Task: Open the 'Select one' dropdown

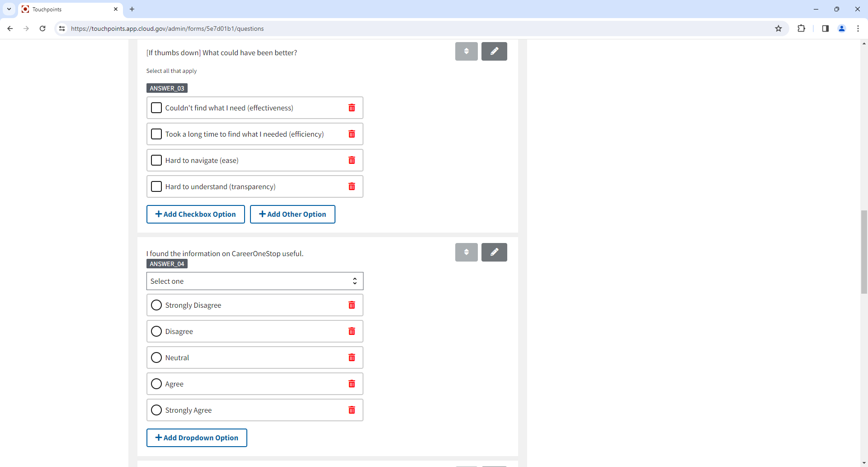Action: pyautogui.click(x=255, y=281)
